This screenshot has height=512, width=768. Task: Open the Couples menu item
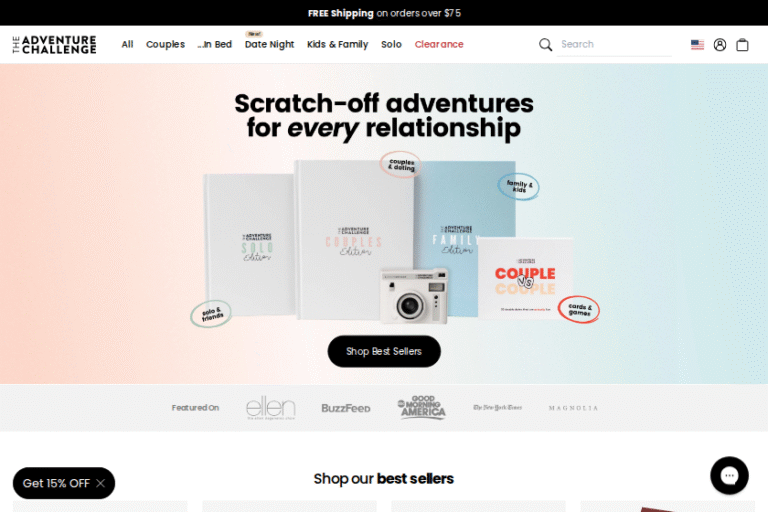pyautogui.click(x=166, y=44)
